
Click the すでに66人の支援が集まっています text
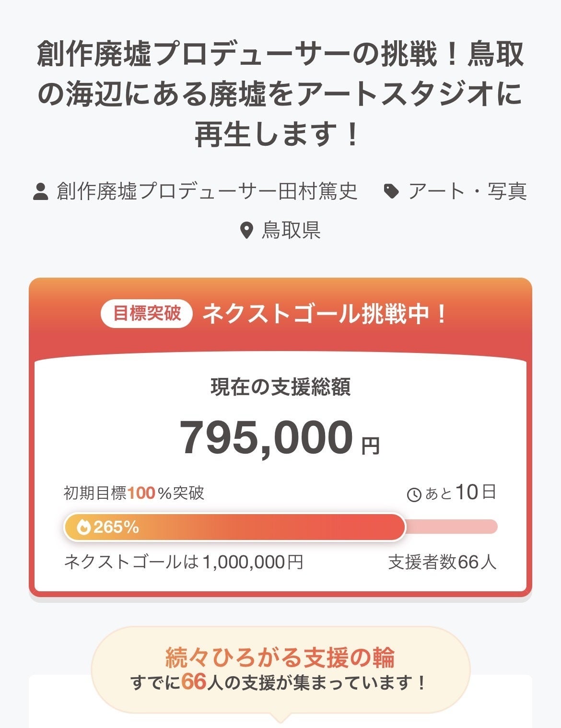pyautogui.click(x=279, y=682)
